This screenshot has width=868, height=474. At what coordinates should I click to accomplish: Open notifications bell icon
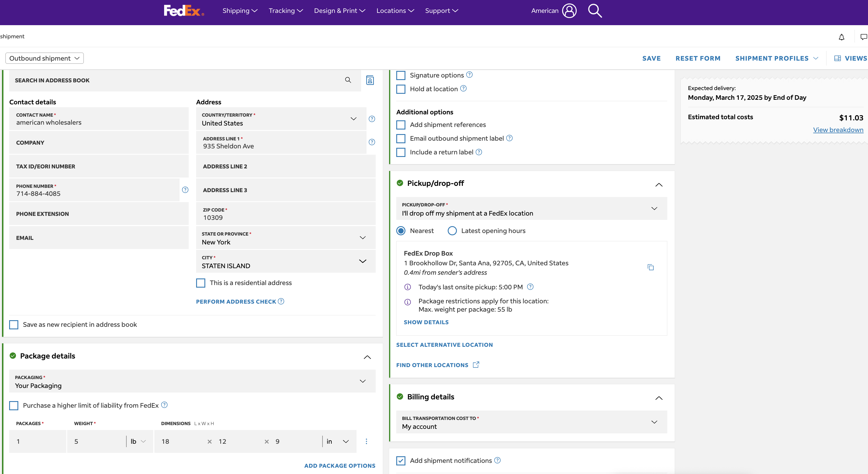coord(841,37)
